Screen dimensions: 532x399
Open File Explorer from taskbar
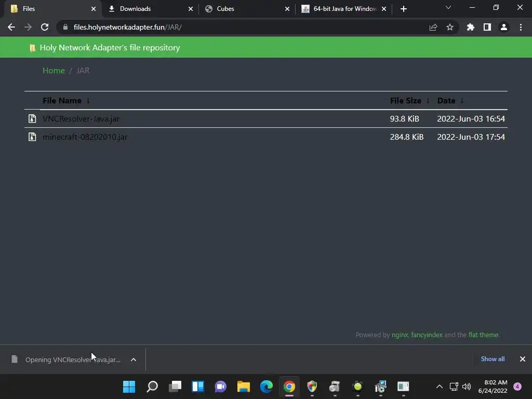244,387
